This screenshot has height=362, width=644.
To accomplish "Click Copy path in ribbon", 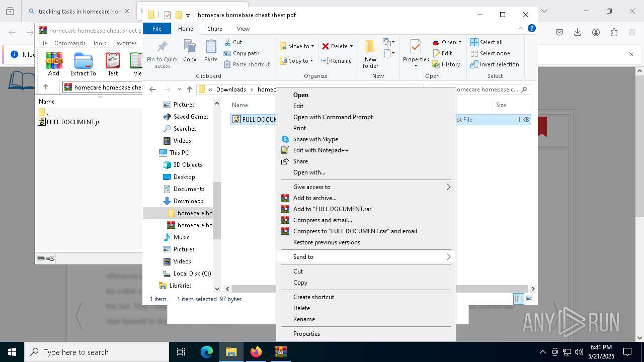I will coord(242,53).
